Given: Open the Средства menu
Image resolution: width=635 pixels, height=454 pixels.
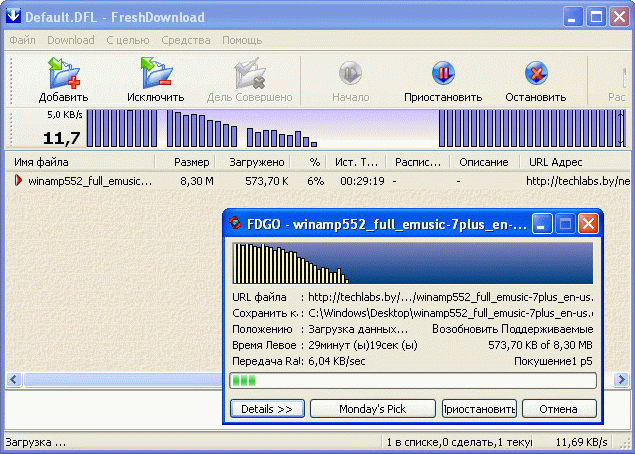Looking at the screenshot, I should [185, 40].
